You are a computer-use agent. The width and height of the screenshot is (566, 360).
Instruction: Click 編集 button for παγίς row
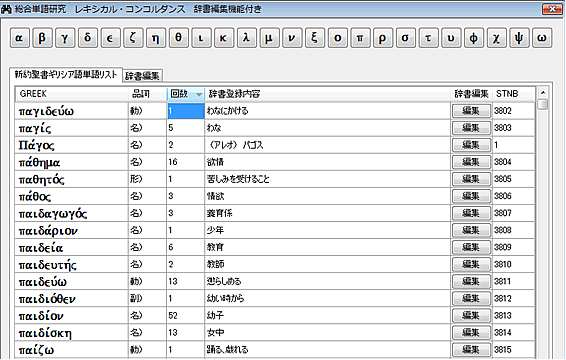click(471, 128)
